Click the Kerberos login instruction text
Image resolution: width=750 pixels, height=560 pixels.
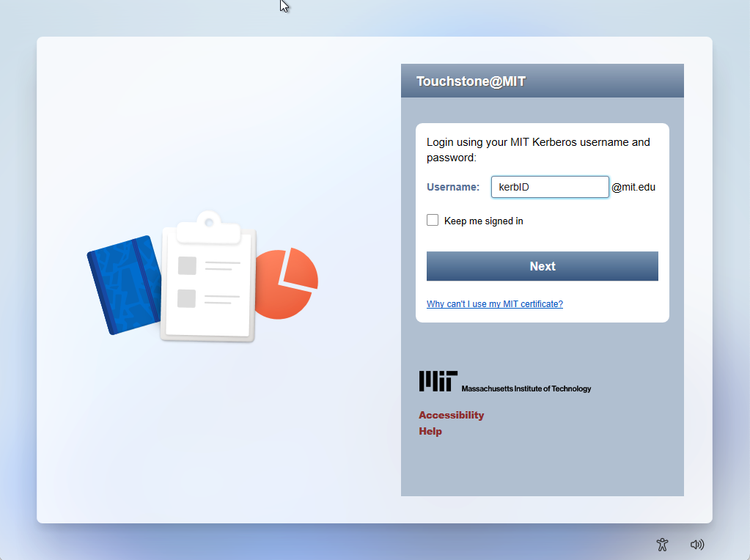(x=538, y=150)
